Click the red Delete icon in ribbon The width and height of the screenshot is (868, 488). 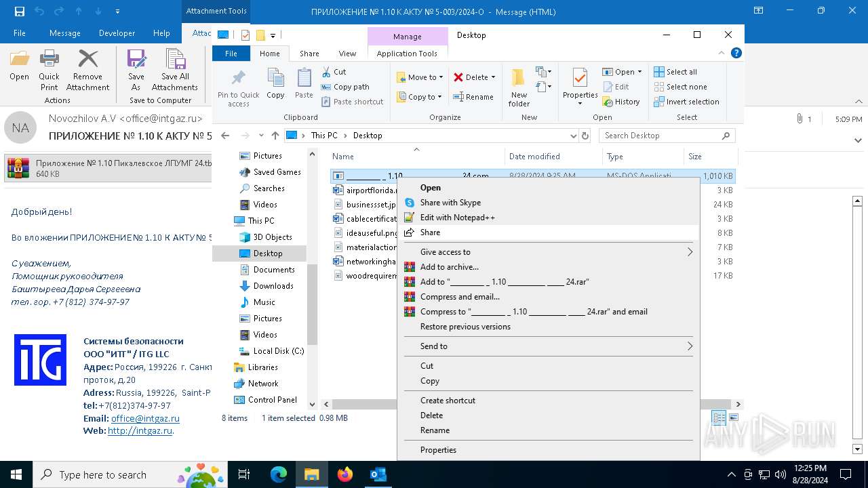[x=458, y=77]
